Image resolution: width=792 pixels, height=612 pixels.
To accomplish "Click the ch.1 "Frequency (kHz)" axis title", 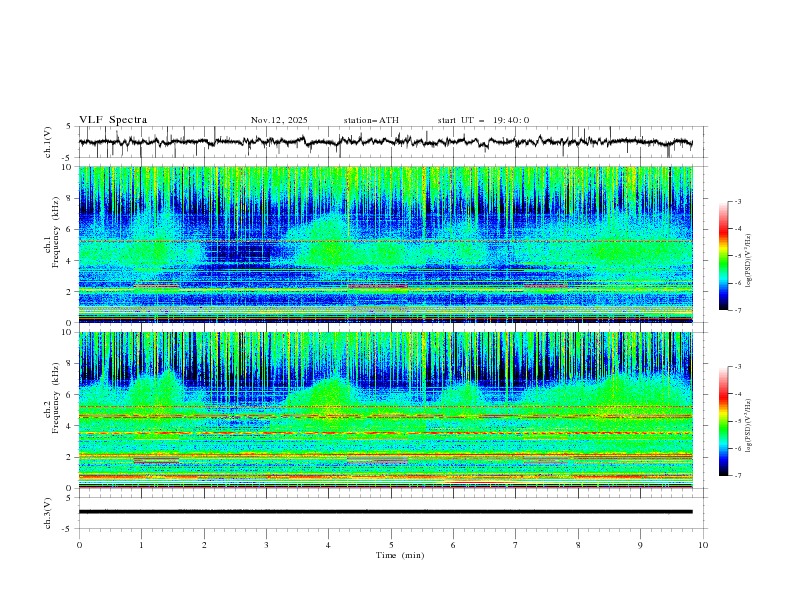I will coord(55,230).
